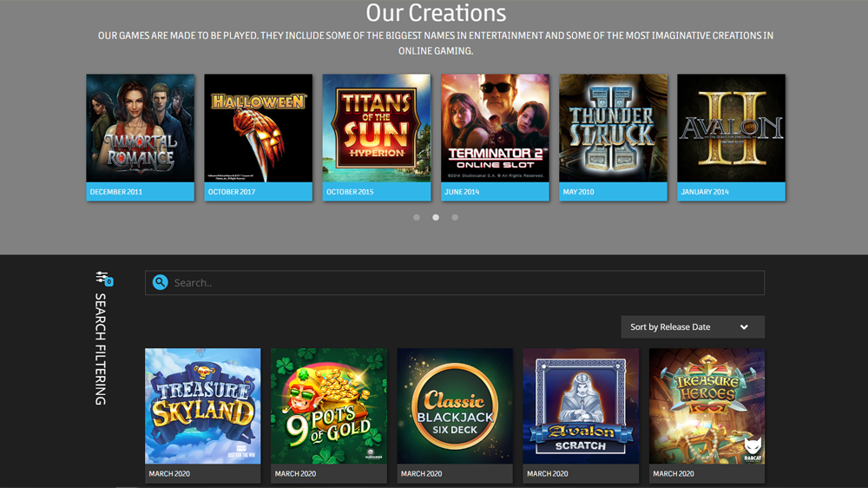This screenshot has width=868, height=488.
Task: Click MARCH 2020 label under Avalon Scratch
Action: (x=548, y=473)
